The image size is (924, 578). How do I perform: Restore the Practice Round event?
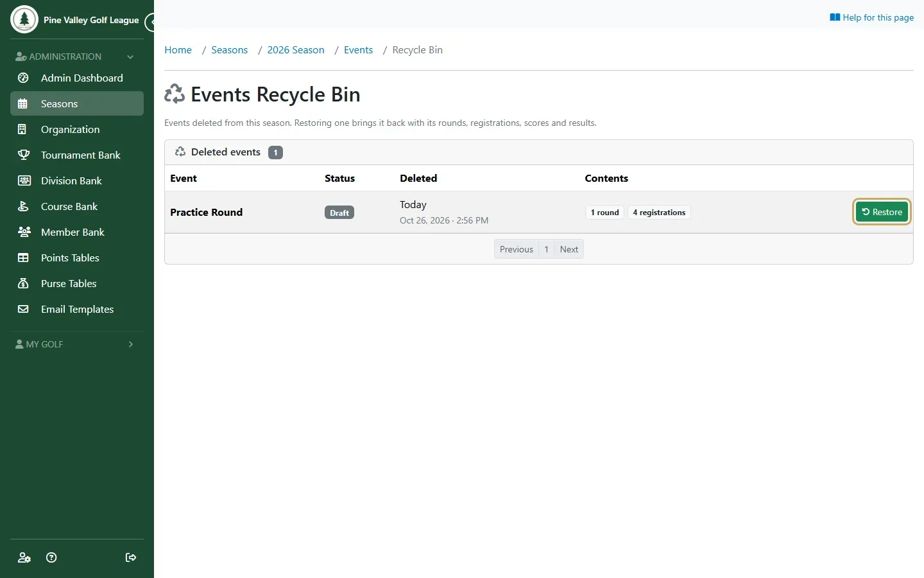[x=882, y=212]
